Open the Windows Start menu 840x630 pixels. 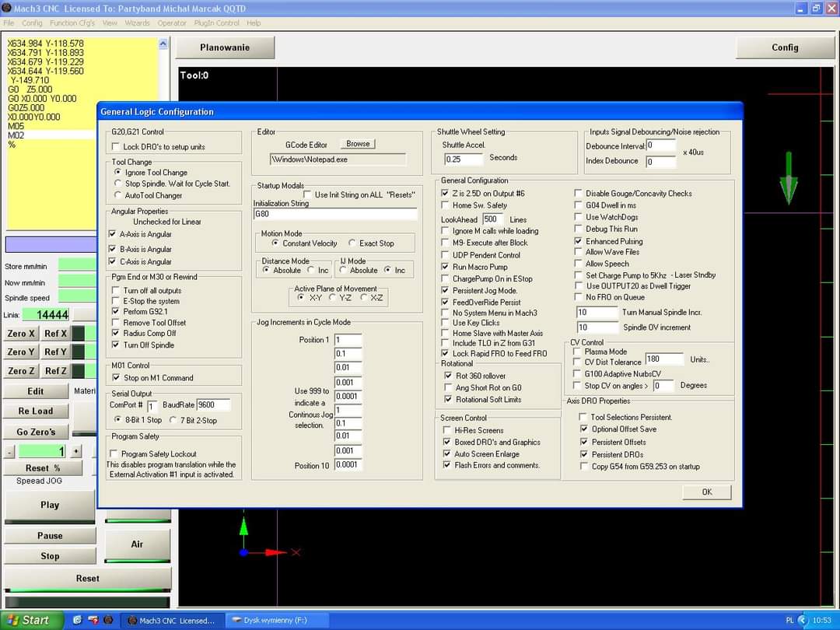coord(30,620)
